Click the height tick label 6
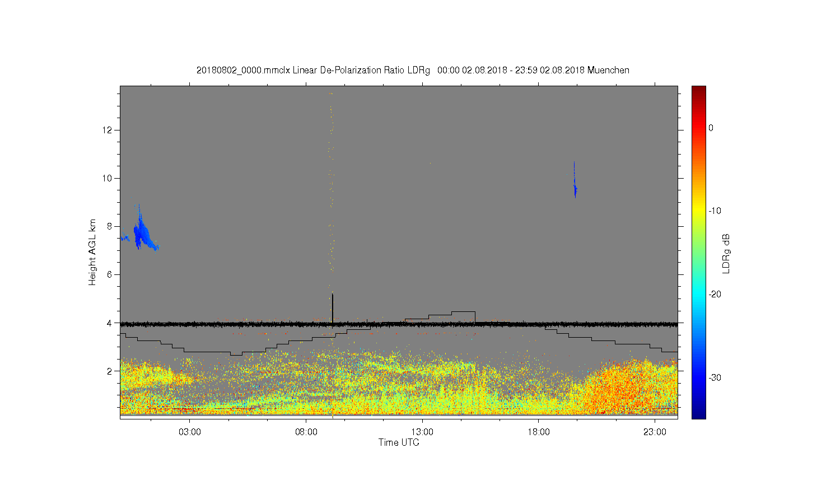 pos(110,274)
